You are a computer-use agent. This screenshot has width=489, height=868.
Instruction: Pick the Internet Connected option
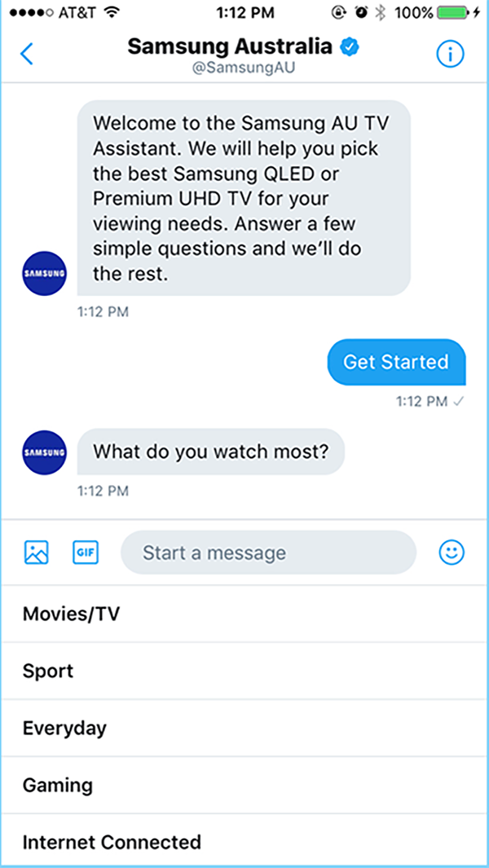[244, 840]
